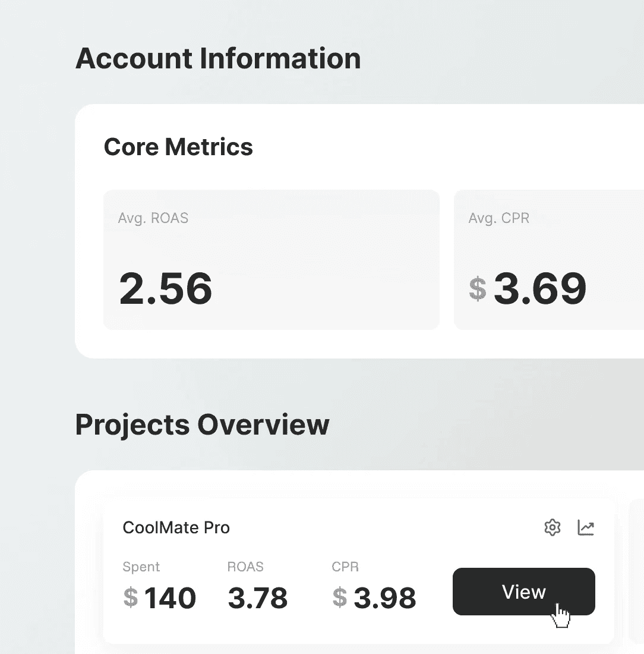The height and width of the screenshot is (654, 644).
Task: Click the Account Information heading
Action: click(x=218, y=59)
